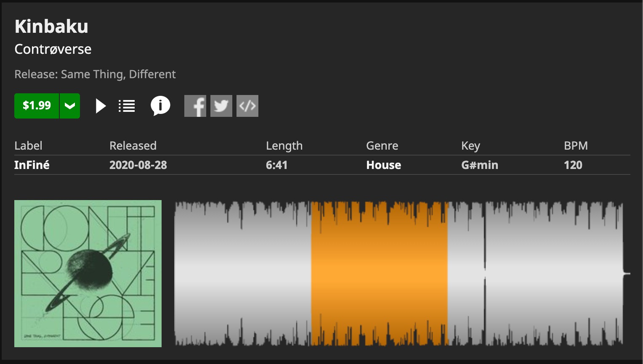Open the embed code icon
Screen dimensions: 643x364
pos(247,106)
